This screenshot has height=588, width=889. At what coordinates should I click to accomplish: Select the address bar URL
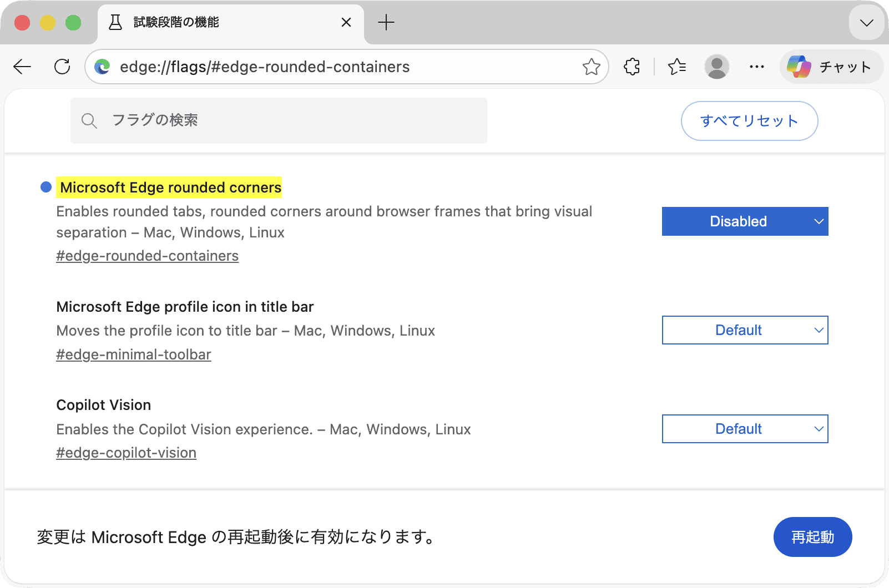tap(265, 66)
